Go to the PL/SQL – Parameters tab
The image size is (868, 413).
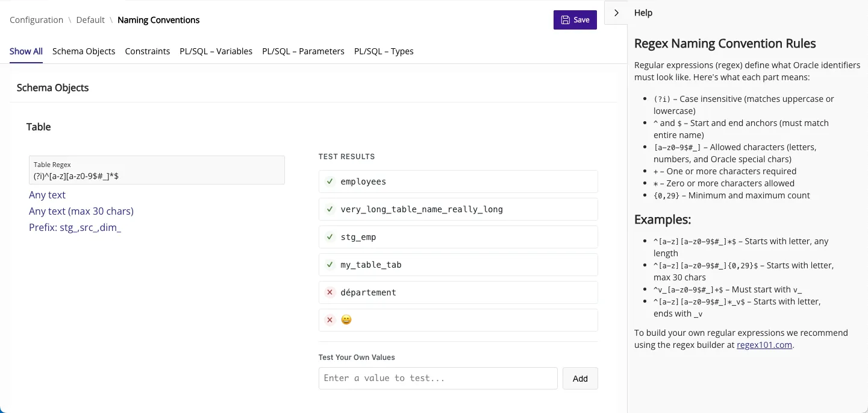point(303,51)
